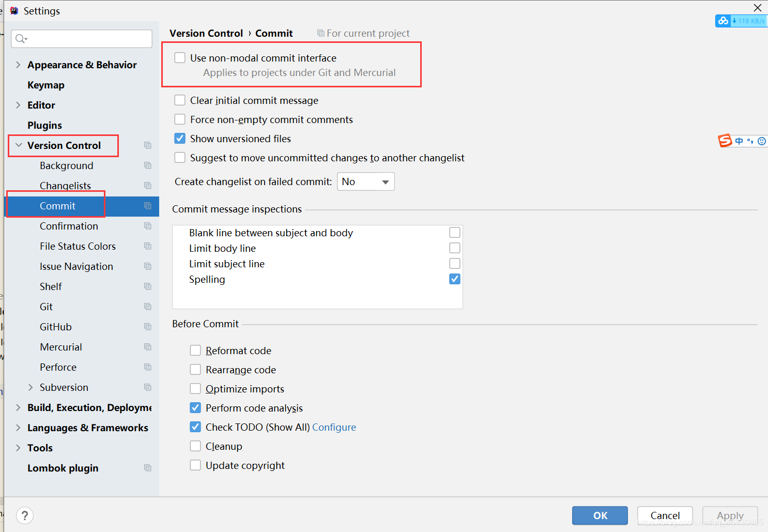
Task: Uncheck Perform code analysis
Action: pos(195,408)
